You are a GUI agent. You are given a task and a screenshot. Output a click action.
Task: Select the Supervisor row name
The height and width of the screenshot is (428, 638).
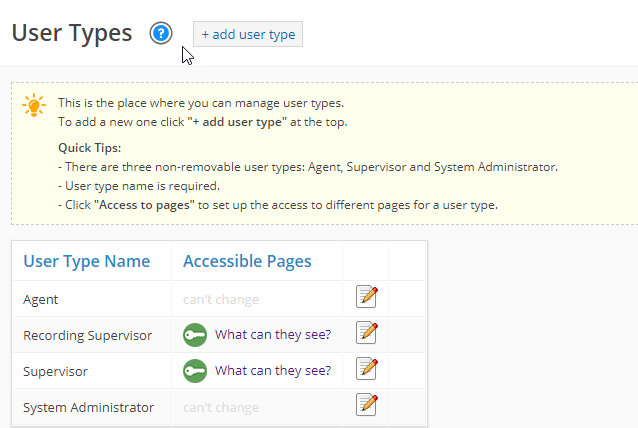tap(55, 371)
